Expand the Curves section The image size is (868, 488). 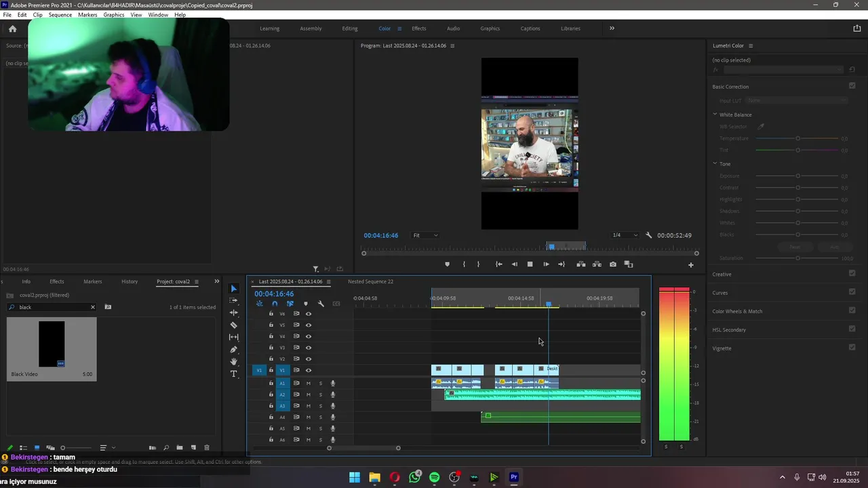(720, 293)
